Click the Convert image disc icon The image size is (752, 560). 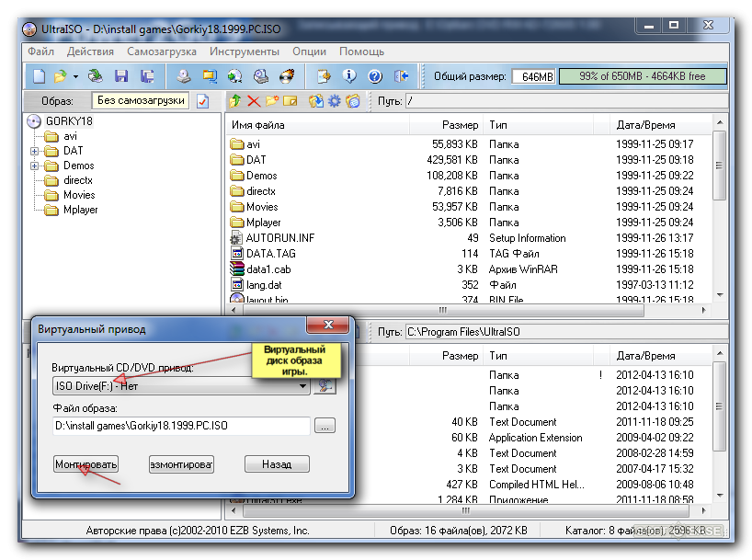click(235, 75)
